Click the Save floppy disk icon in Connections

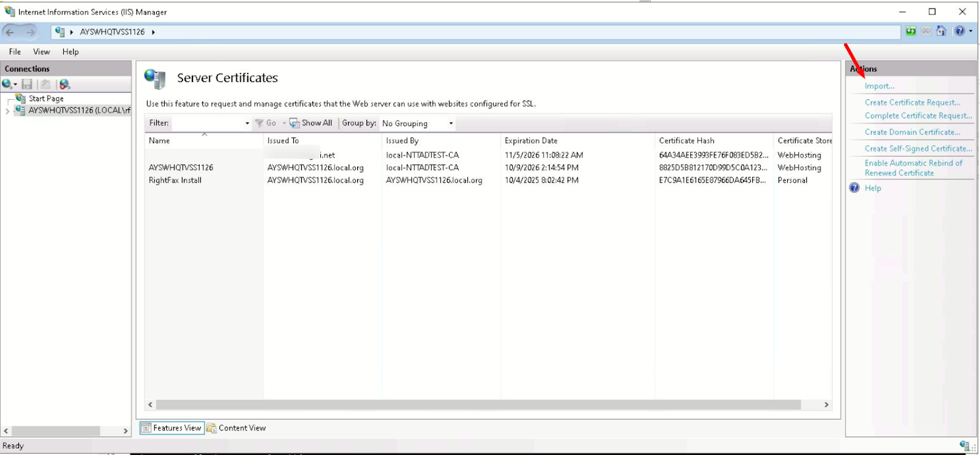click(27, 85)
